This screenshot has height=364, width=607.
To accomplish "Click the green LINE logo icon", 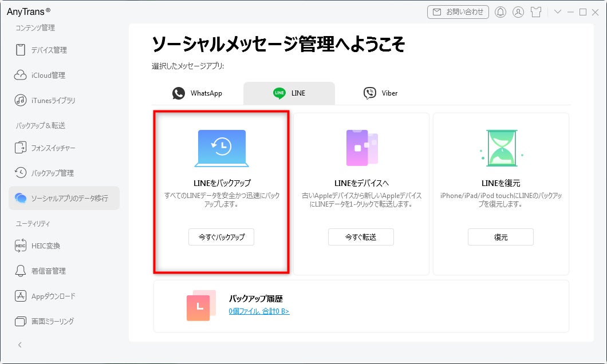I will [279, 93].
